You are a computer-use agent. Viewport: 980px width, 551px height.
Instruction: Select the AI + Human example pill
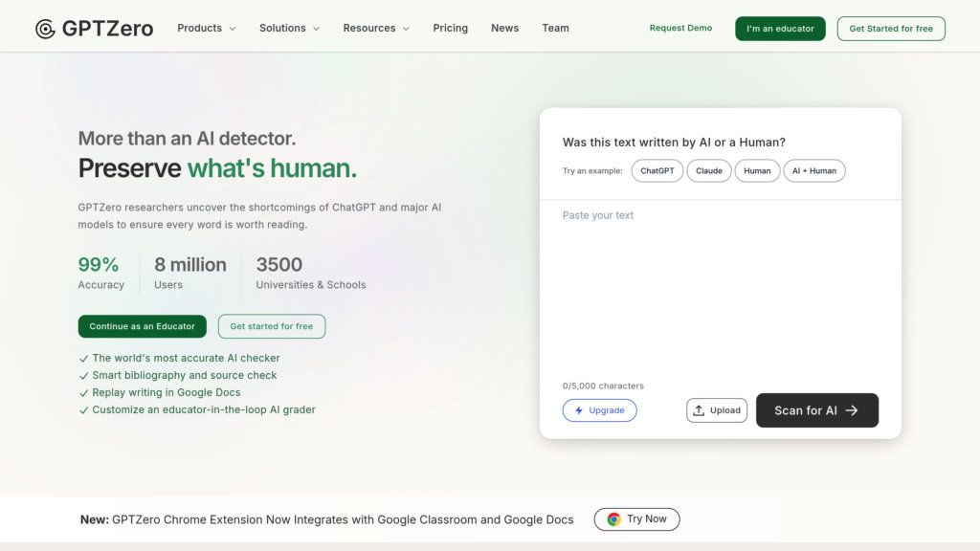point(813,170)
